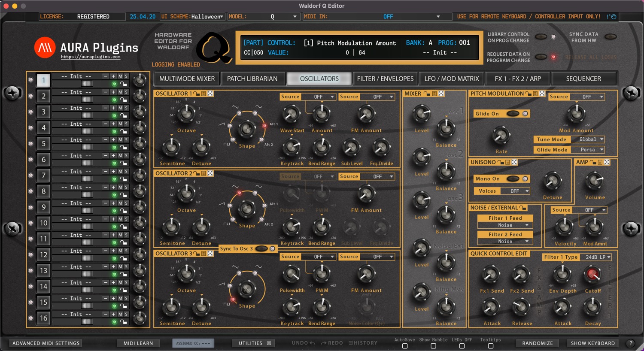
Task: Click the Noise / External lock icon
Action: point(522,208)
